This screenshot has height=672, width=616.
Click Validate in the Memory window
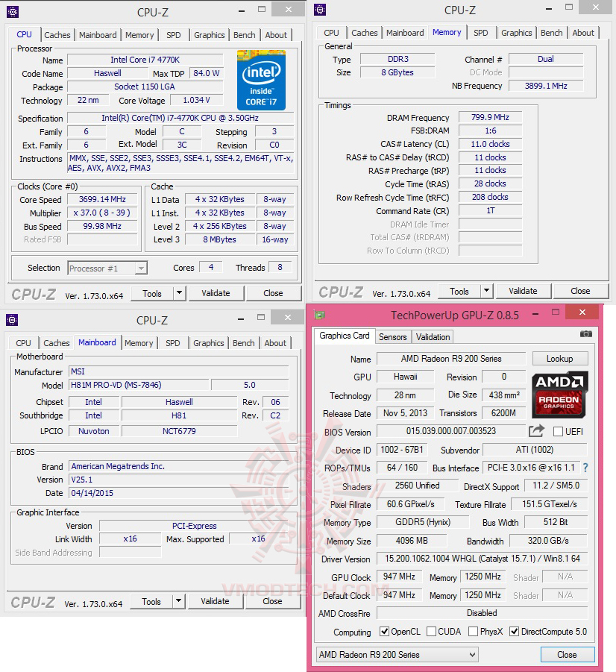pos(523,291)
